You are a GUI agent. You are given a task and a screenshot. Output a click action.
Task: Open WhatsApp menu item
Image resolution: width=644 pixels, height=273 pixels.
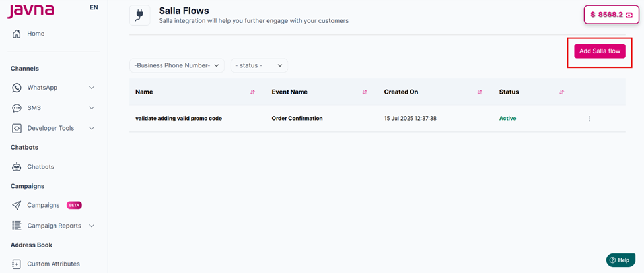click(42, 88)
